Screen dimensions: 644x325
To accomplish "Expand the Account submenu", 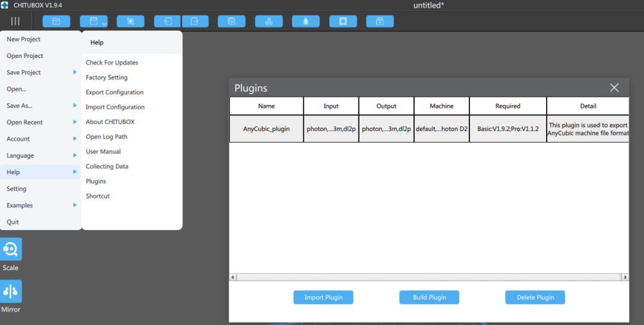I will click(41, 139).
